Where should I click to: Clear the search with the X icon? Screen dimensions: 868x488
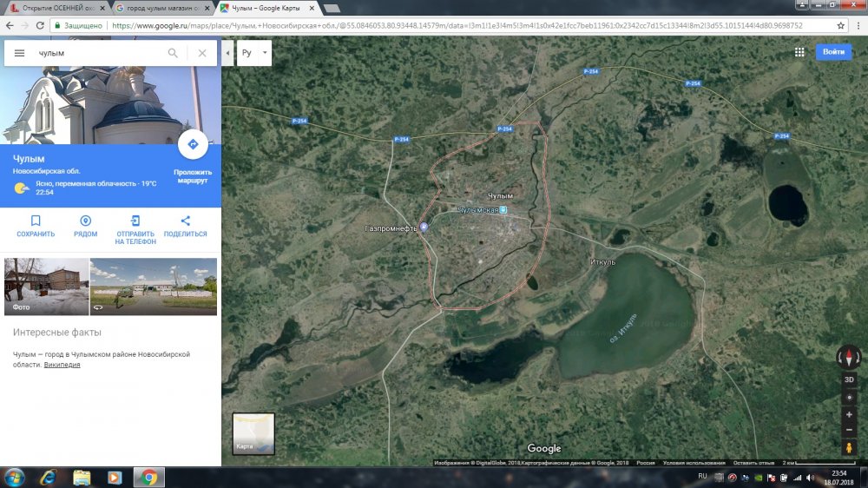click(202, 53)
